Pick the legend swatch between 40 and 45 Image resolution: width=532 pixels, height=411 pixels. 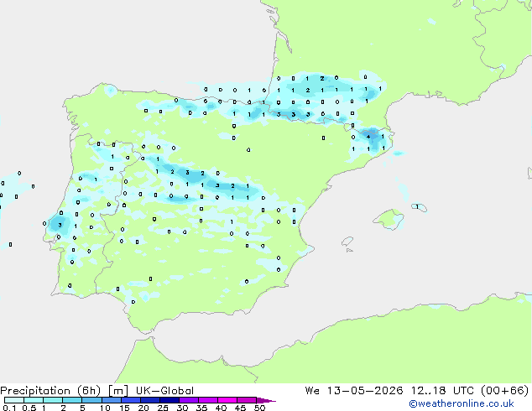227,400
